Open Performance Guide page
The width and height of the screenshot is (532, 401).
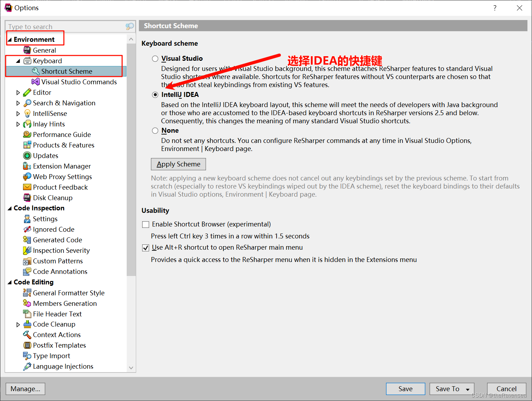[62, 134]
